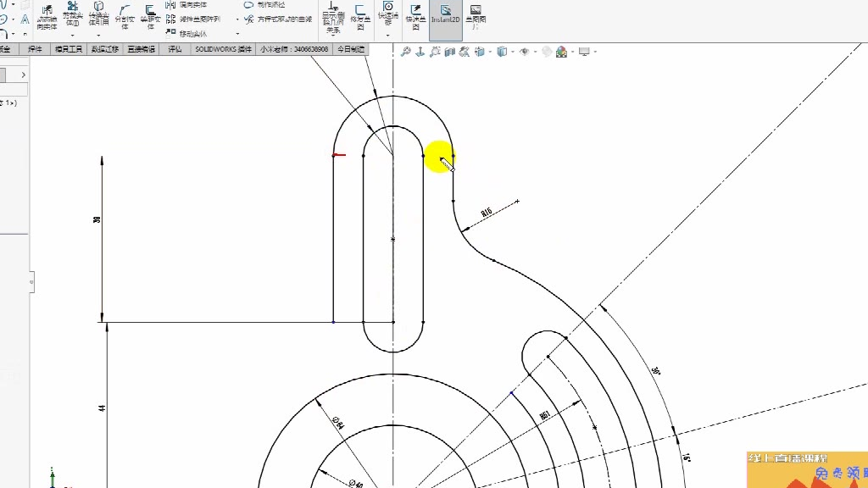Collapse the left panel using side handle
Screen dimensions: 868x488
[32, 281]
